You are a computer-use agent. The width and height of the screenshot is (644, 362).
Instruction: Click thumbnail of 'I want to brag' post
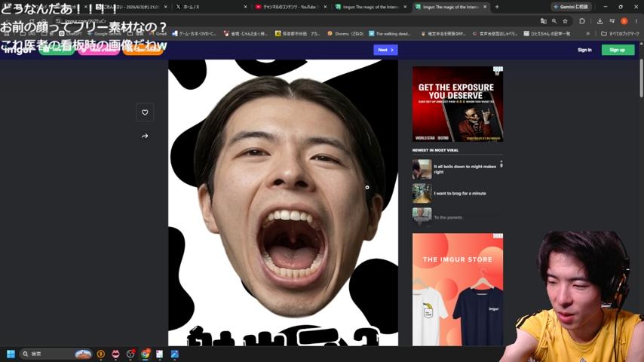(x=422, y=193)
